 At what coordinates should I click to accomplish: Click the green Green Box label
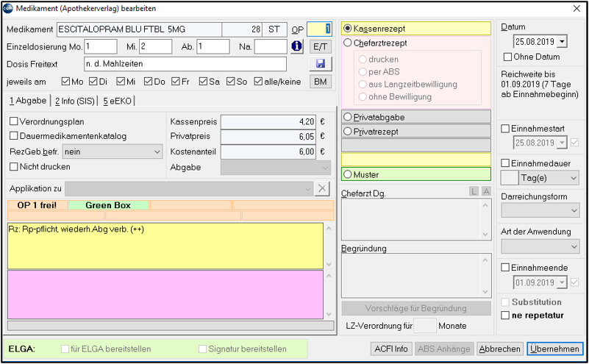(x=109, y=205)
